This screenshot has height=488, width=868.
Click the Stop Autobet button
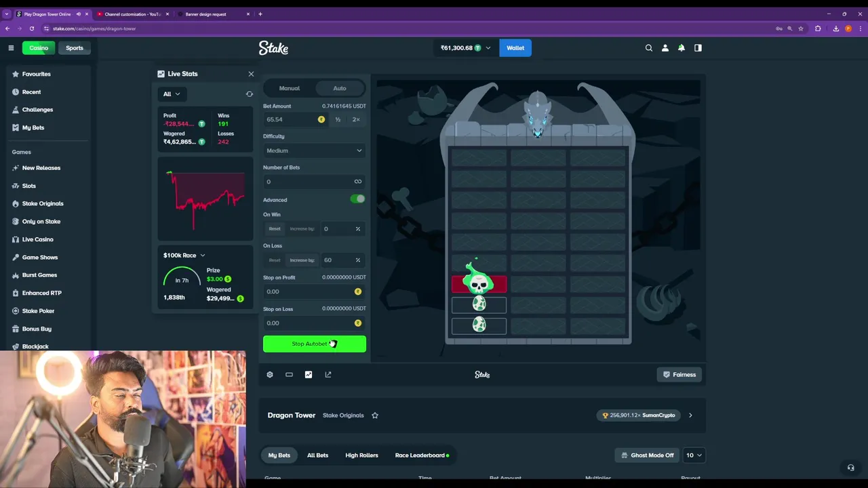[315, 344]
